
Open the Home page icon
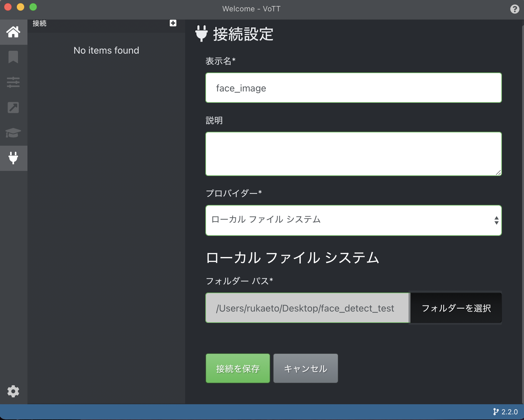pyautogui.click(x=14, y=32)
